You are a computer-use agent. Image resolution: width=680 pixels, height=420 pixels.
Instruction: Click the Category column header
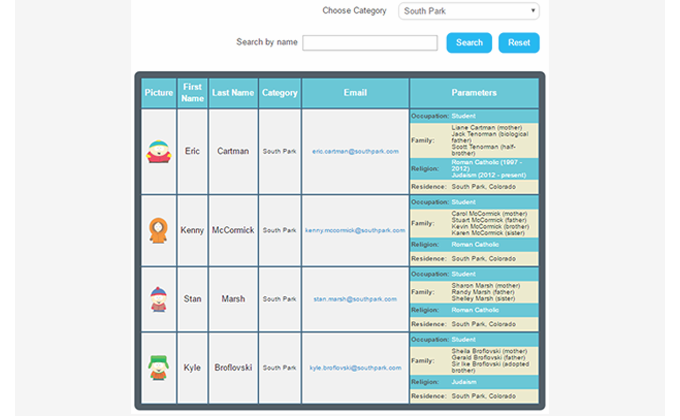click(280, 93)
